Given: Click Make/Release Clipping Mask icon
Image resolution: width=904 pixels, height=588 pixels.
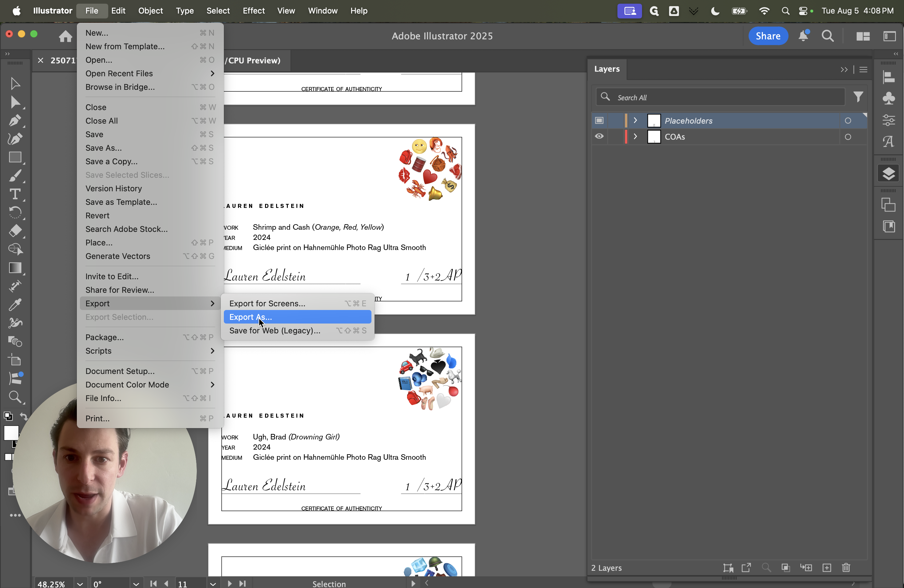Looking at the screenshot, I should tap(786, 567).
